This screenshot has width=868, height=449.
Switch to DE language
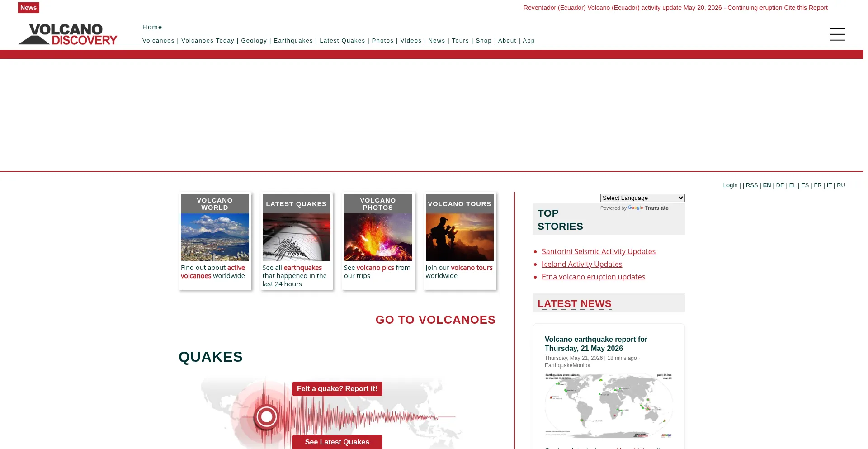coord(780,185)
